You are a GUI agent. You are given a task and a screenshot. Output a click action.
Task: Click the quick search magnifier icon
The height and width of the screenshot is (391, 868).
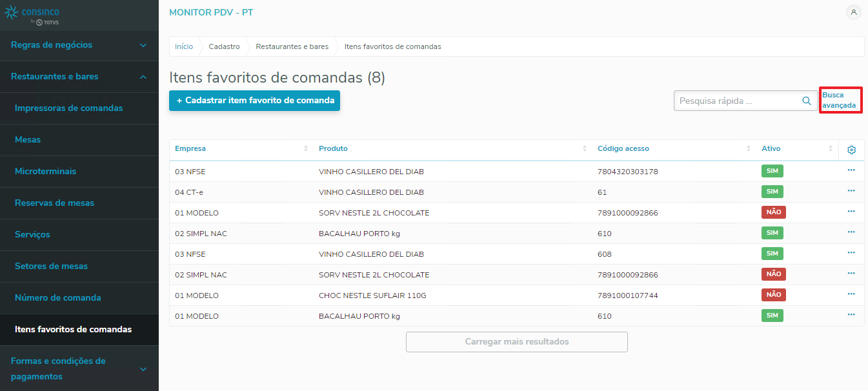pos(807,101)
